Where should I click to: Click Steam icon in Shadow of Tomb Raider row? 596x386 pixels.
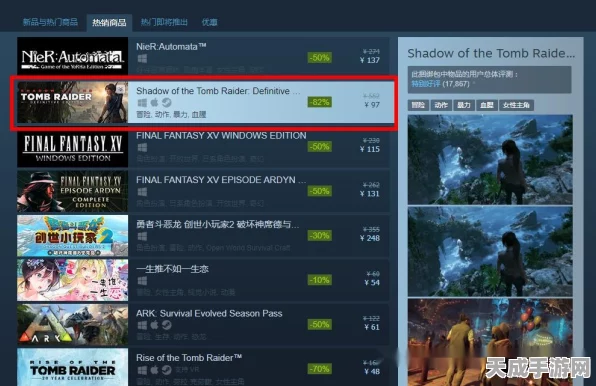[x=166, y=103]
